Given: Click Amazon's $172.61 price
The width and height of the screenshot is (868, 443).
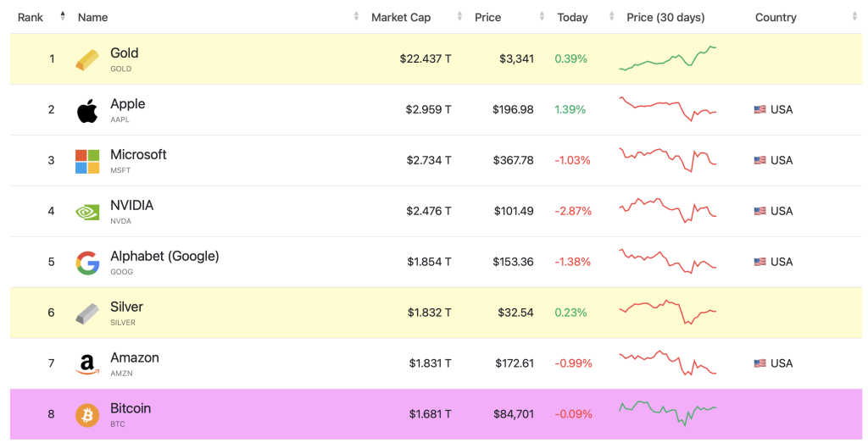Looking at the screenshot, I should tap(515, 363).
